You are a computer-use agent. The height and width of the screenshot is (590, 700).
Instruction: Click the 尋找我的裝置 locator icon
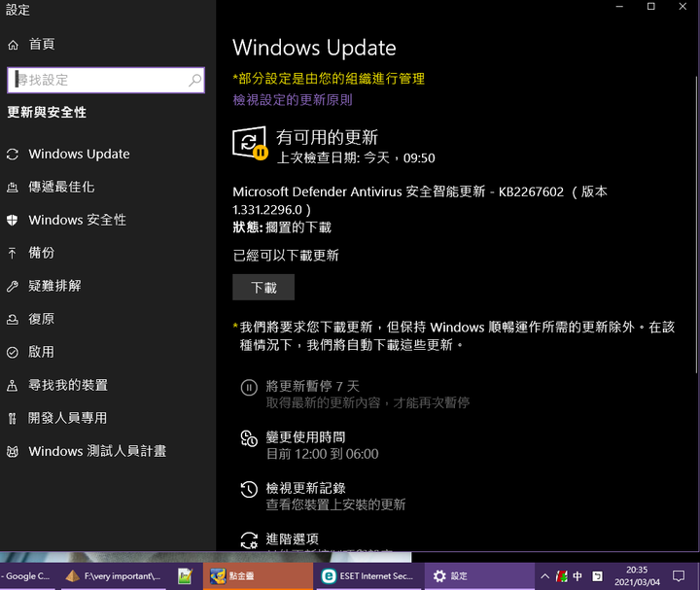[x=13, y=385]
